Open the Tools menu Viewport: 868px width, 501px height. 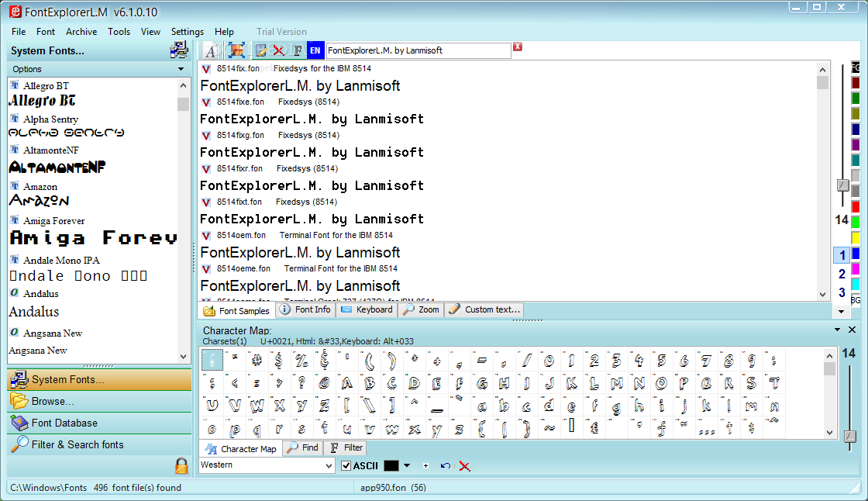click(x=119, y=32)
